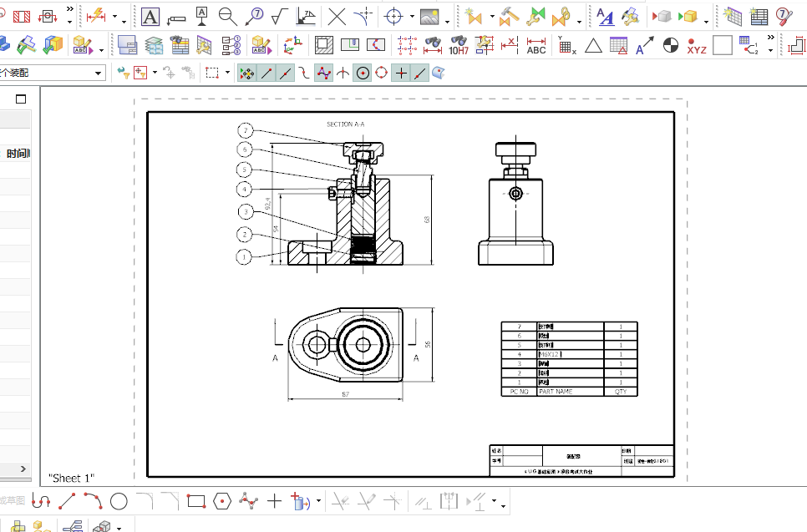Image resolution: width=807 pixels, height=532 pixels.
Task: Toggle the Existing Point snap plus option
Action: [x=401, y=73]
